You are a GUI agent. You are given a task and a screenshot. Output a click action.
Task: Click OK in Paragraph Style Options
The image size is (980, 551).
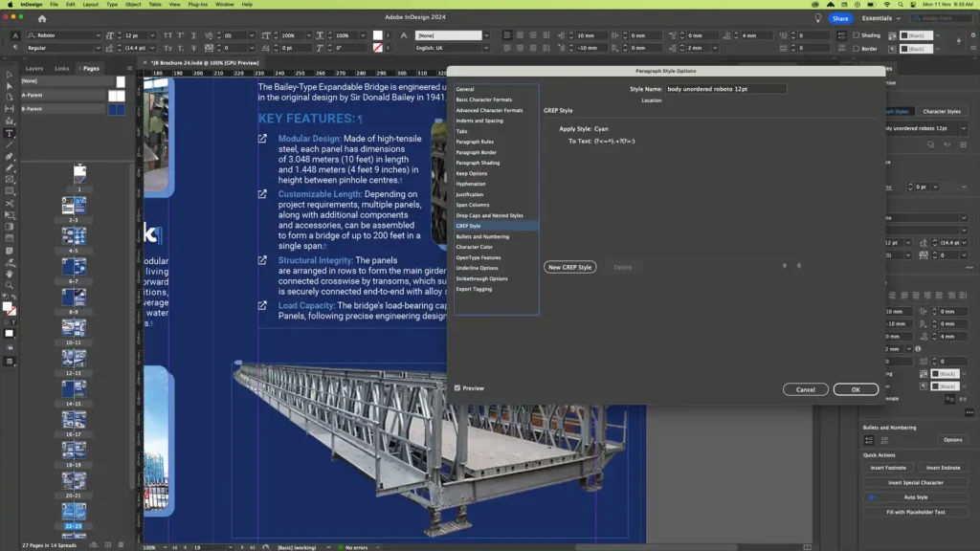pos(856,390)
